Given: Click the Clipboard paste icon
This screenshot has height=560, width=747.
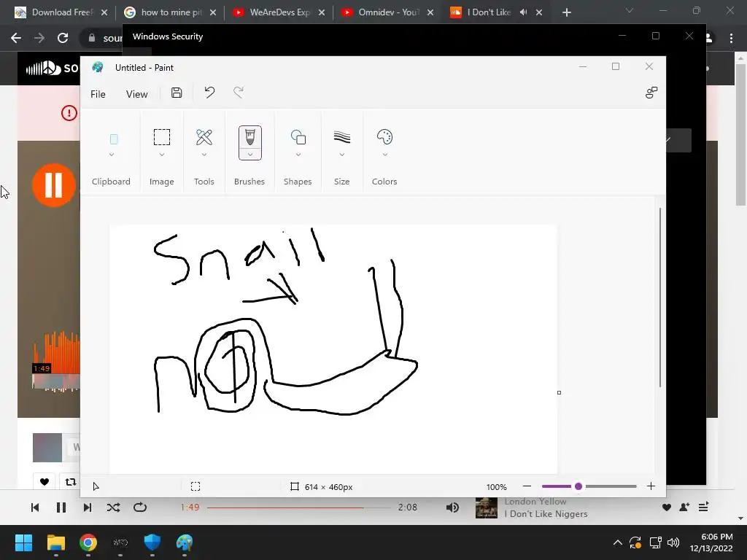Looking at the screenshot, I should click(x=114, y=139).
